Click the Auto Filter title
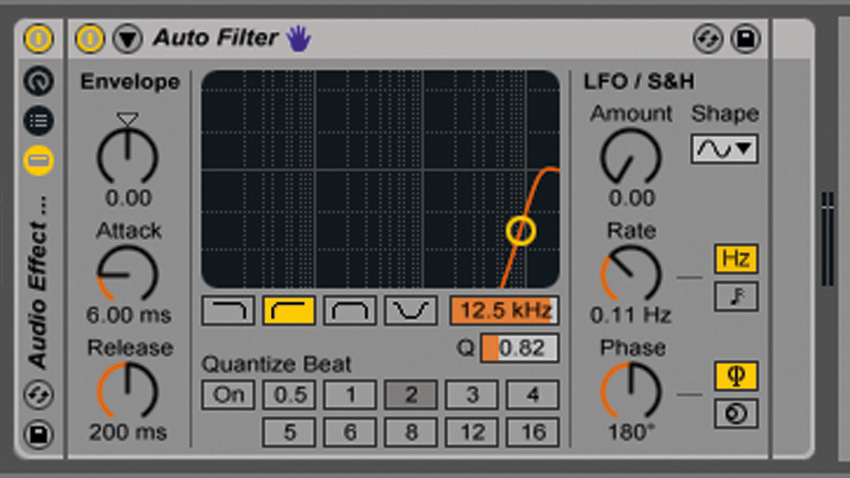 pos(216,38)
